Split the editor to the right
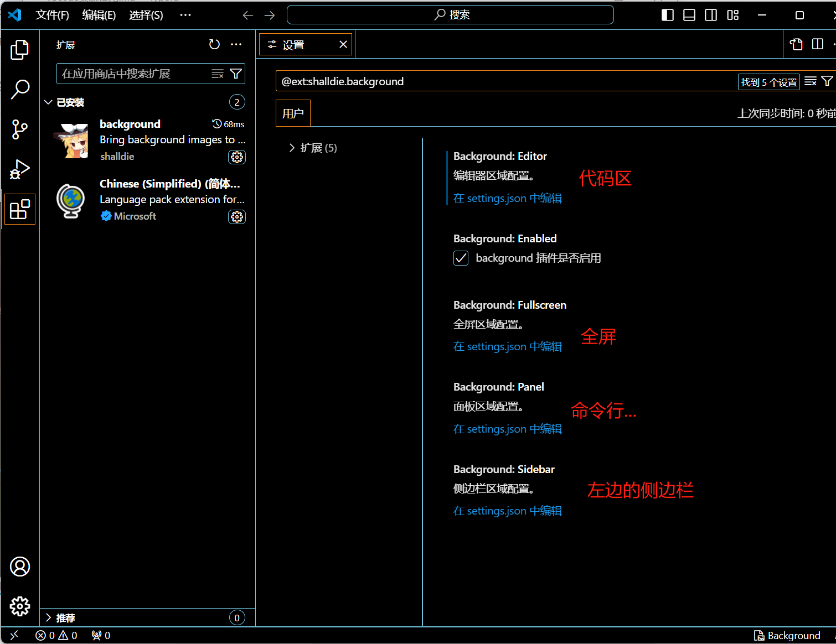Viewport: 836px width, 644px height. 818,44
